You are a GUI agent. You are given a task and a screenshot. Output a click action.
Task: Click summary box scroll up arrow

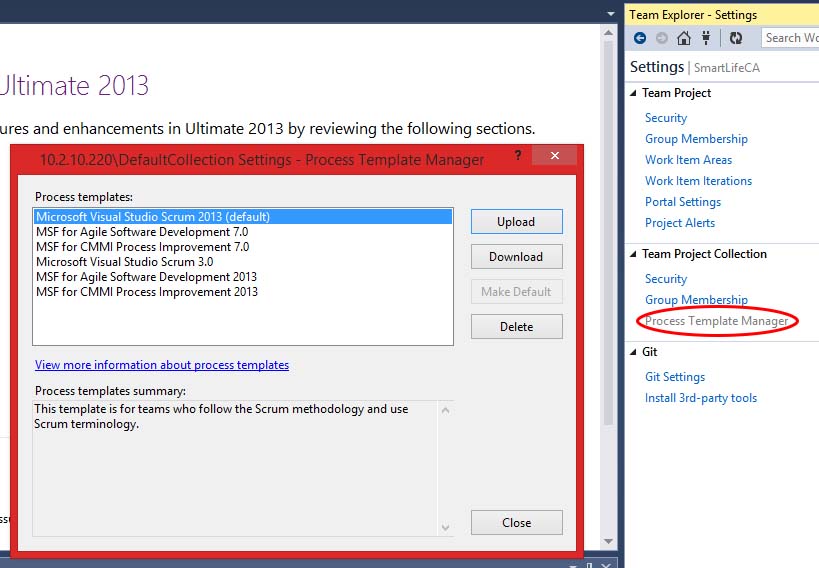pos(446,410)
